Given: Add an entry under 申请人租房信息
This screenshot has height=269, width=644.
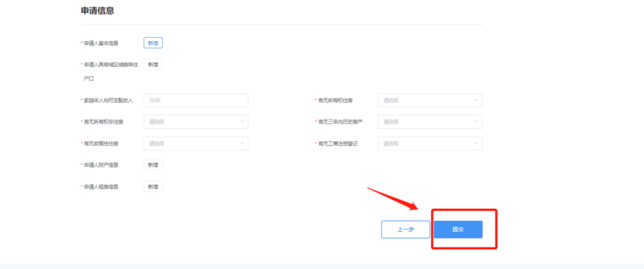Looking at the screenshot, I should [153, 187].
